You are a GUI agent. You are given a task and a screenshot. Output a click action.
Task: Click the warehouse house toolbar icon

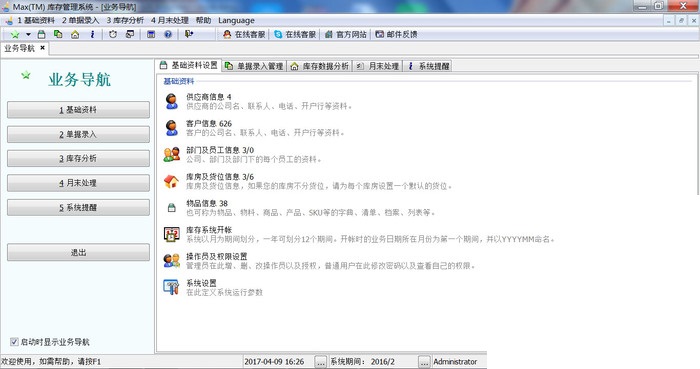coord(75,34)
